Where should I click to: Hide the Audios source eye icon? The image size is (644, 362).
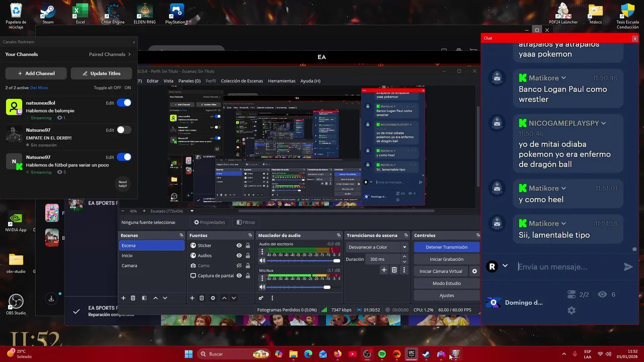[239, 255]
